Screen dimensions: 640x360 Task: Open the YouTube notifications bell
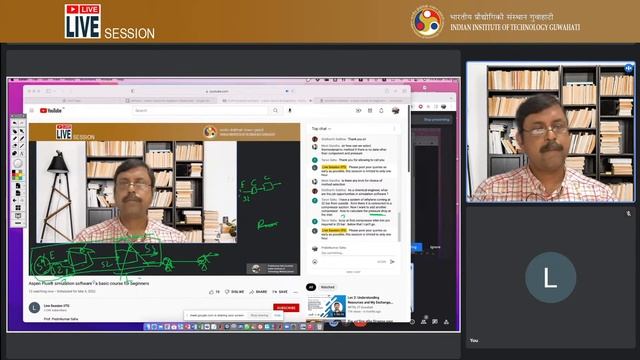tap(381, 111)
